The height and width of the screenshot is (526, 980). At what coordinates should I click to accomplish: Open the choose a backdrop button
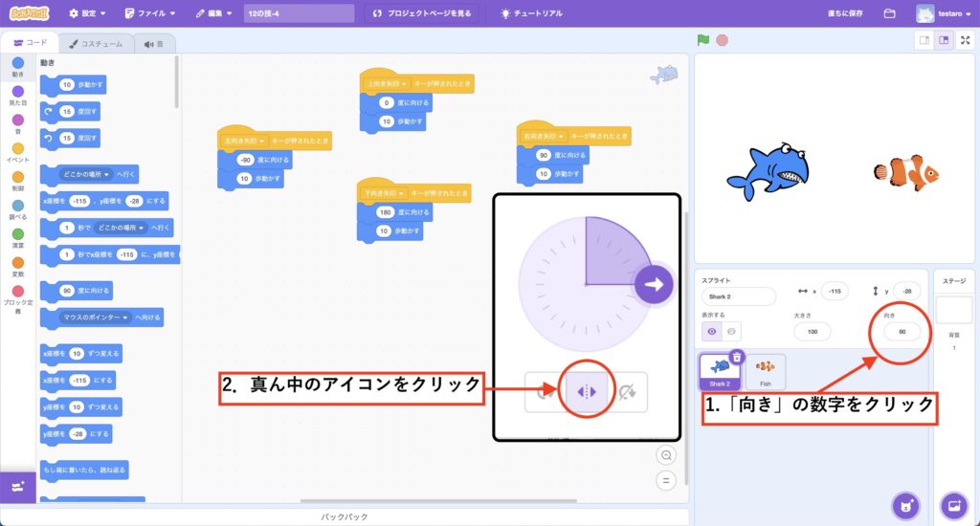[x=954, y=505]
